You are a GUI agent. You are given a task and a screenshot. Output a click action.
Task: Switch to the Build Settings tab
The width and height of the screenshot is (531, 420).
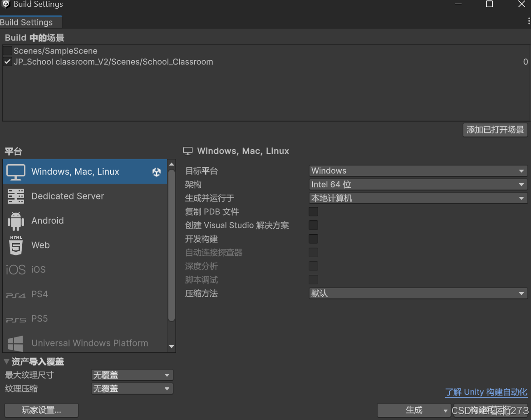tap(26, 21)
